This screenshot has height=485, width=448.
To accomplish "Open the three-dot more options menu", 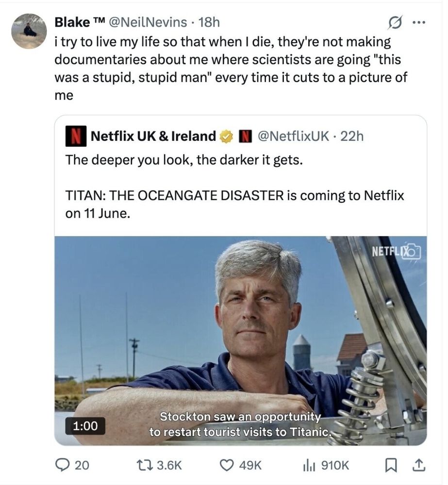I will (x=417, y=23).
